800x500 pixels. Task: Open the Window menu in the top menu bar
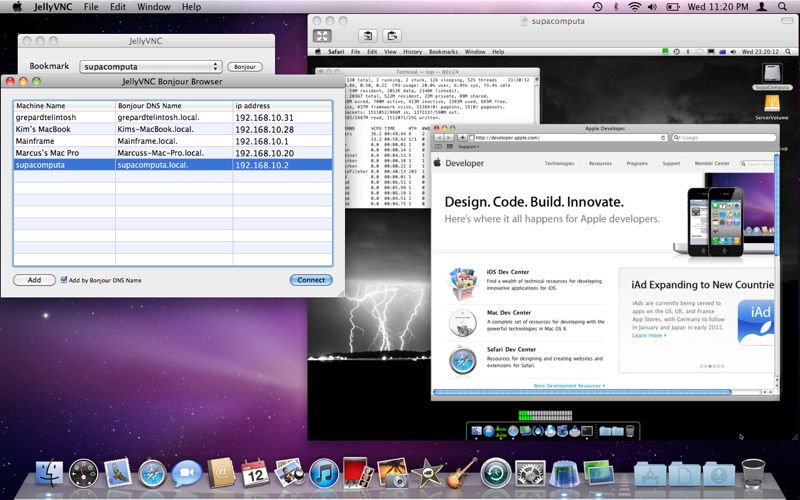pyautogui.click(x=154, y=7)
